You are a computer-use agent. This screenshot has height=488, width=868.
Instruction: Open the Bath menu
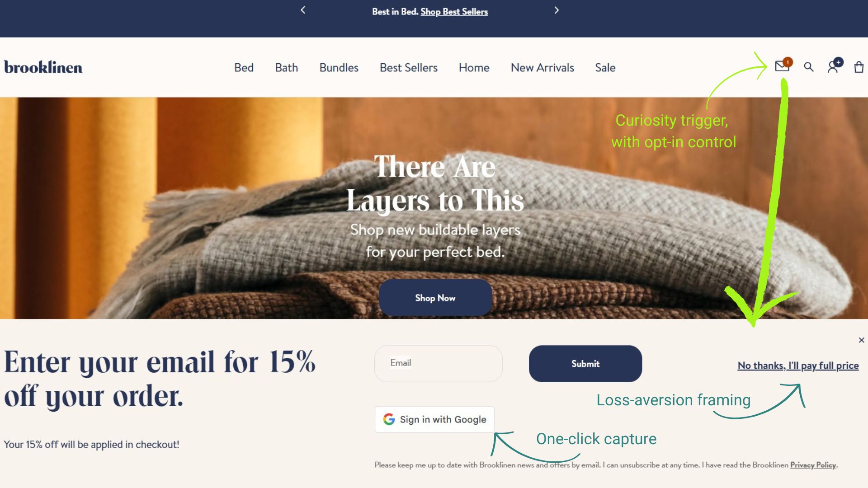287,68
